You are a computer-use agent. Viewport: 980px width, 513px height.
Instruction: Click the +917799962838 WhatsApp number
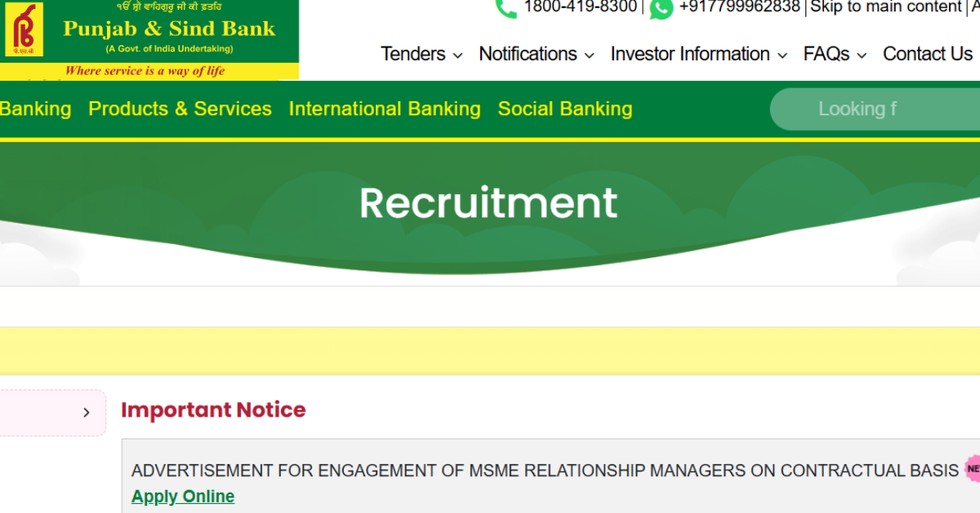(739, 7)
